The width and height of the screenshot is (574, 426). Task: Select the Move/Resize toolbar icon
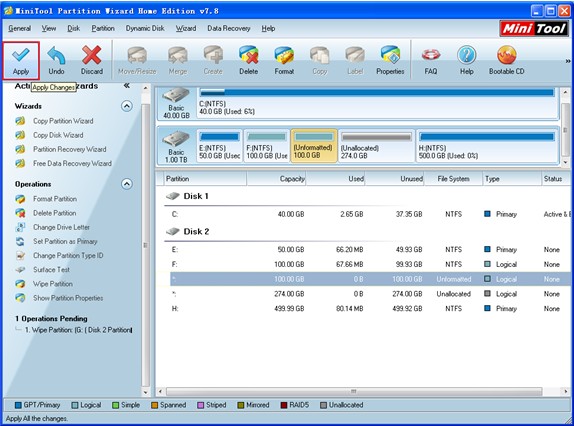137,60
